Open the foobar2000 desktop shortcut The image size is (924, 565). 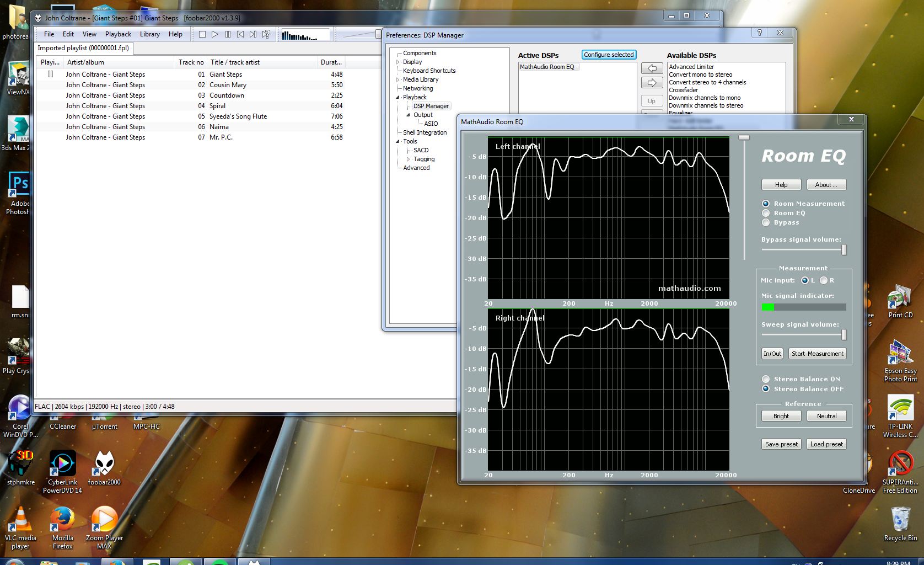click(104, 468)
